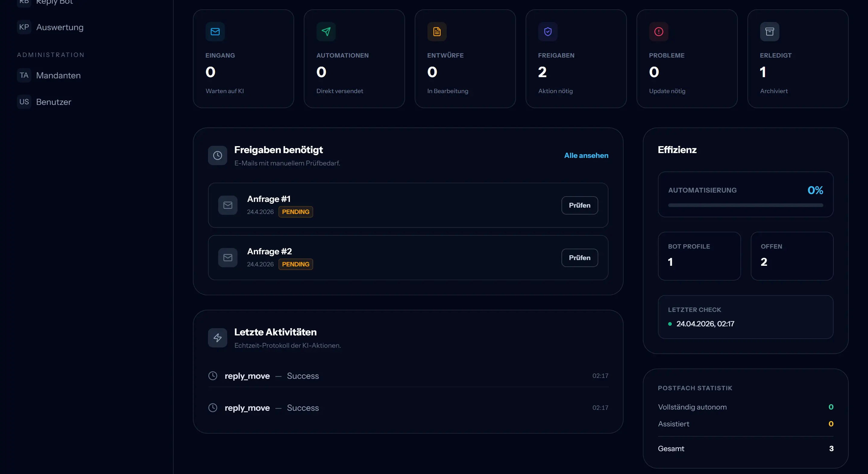
Task: Click the Update nötig label in Probleme
Action: click(x=667, y=91)
